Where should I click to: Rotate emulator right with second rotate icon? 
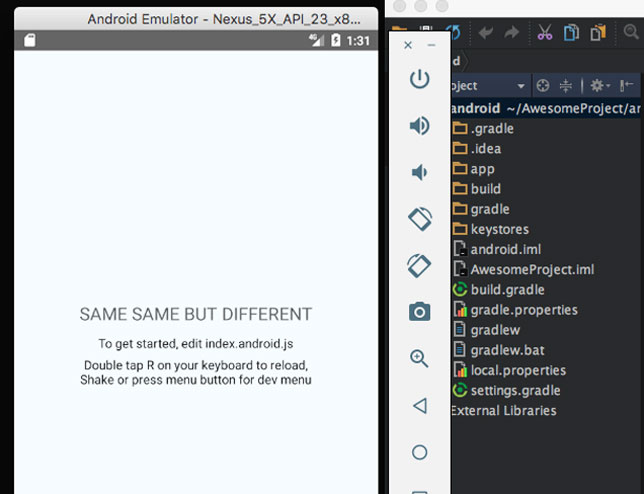coord(419,266)
